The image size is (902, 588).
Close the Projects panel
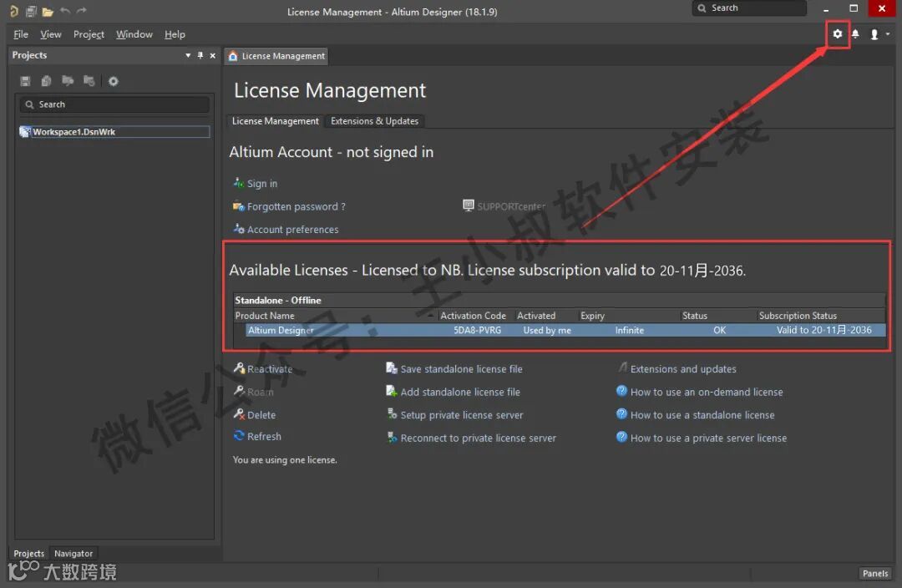[x=213, y=55]
